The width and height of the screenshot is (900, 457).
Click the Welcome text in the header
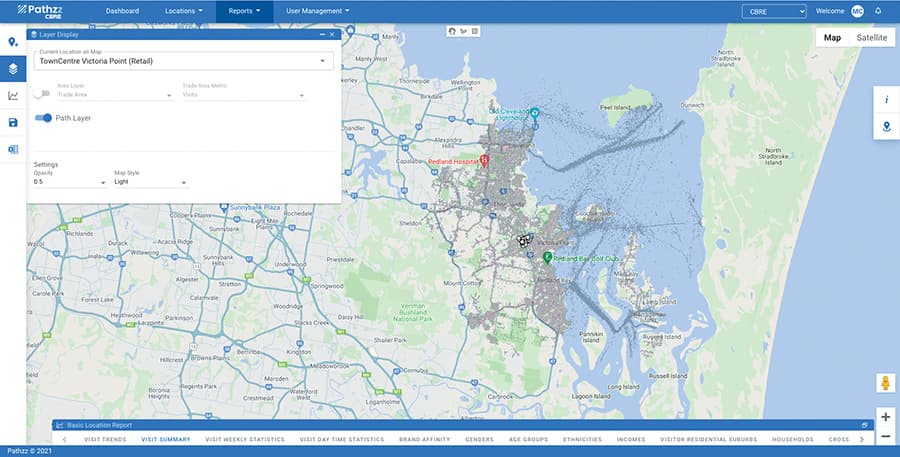830,11
